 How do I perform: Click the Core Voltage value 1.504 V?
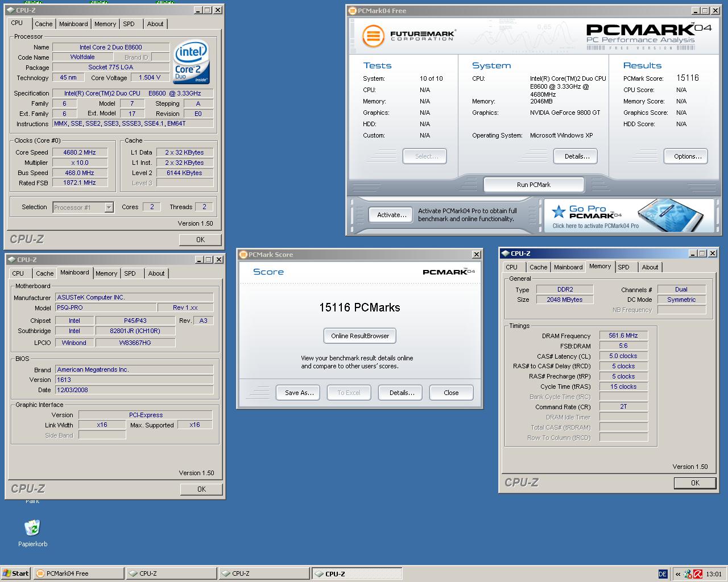(x=150, y=78)
